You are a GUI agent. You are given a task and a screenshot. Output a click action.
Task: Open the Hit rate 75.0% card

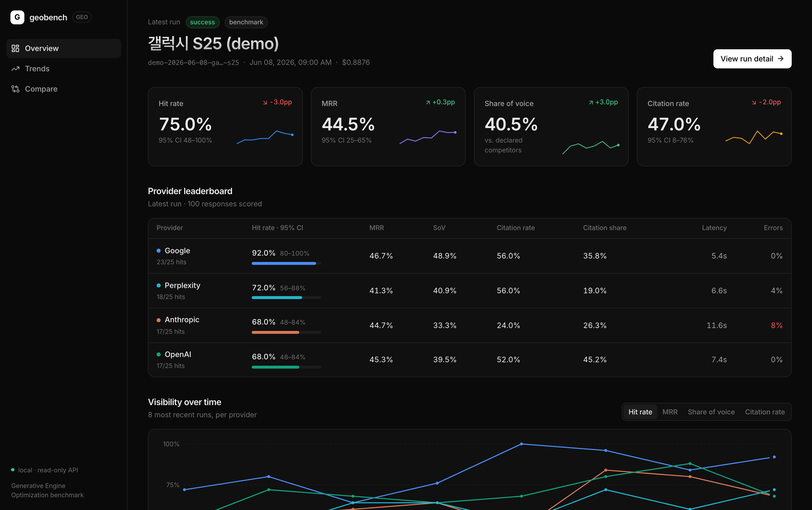(225, 127)
